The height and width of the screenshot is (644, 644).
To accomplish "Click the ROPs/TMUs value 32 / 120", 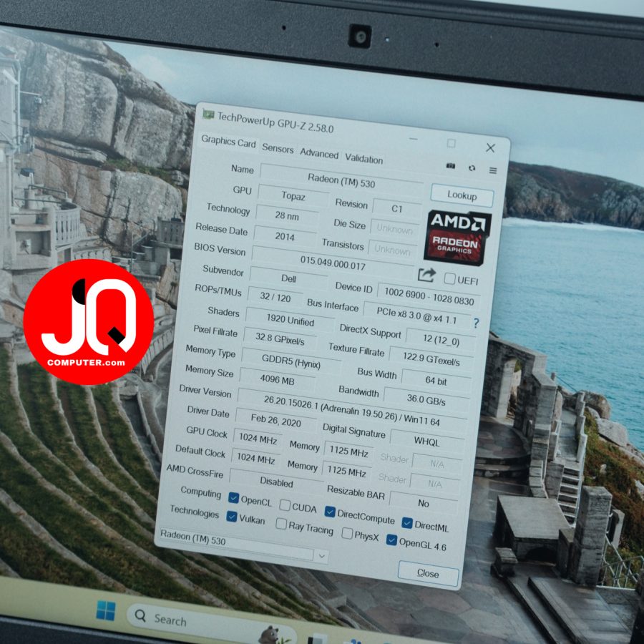I will pos(275,298).
